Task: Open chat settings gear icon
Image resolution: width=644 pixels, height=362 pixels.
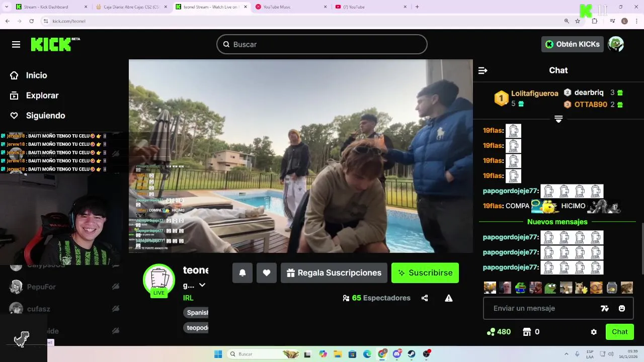Action: [x=594, y=332]
